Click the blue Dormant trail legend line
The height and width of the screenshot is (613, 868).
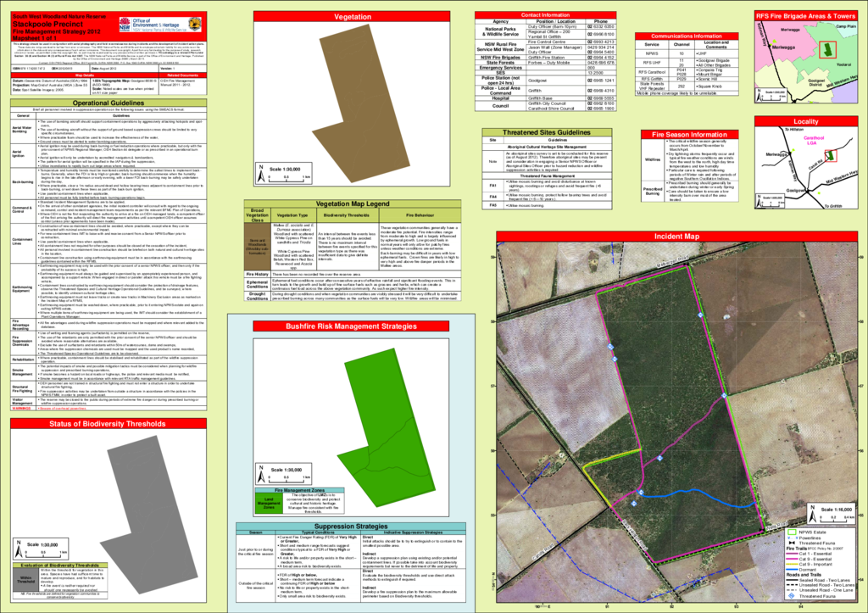(791, 570)
